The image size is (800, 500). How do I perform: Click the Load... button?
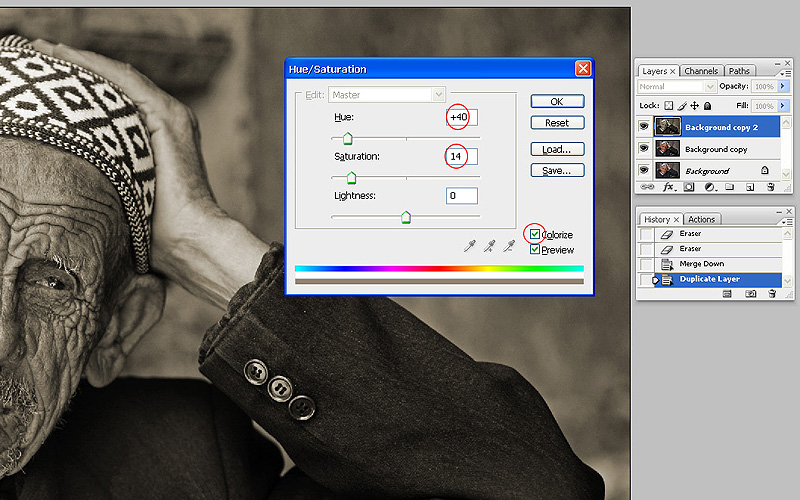(557, 149)
